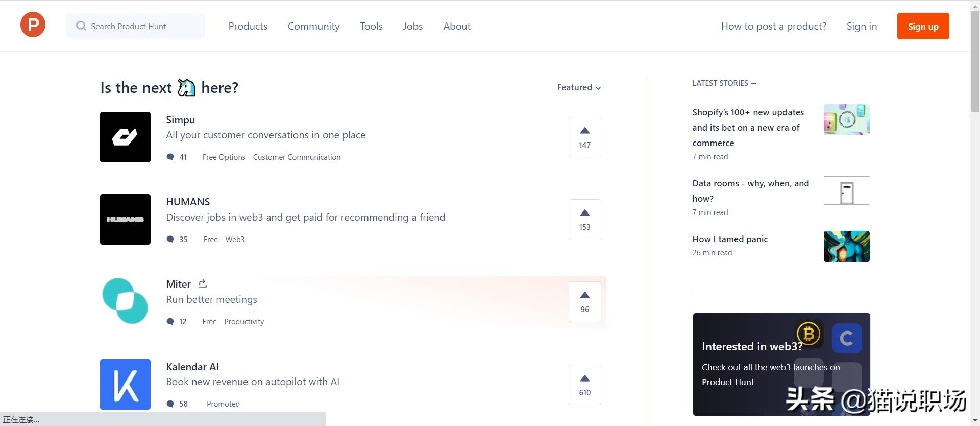Open the HUMANS product title
Image resolution: width=980 pixels, height=426 pixels.
pyautogui.click(x=188, y=202)
